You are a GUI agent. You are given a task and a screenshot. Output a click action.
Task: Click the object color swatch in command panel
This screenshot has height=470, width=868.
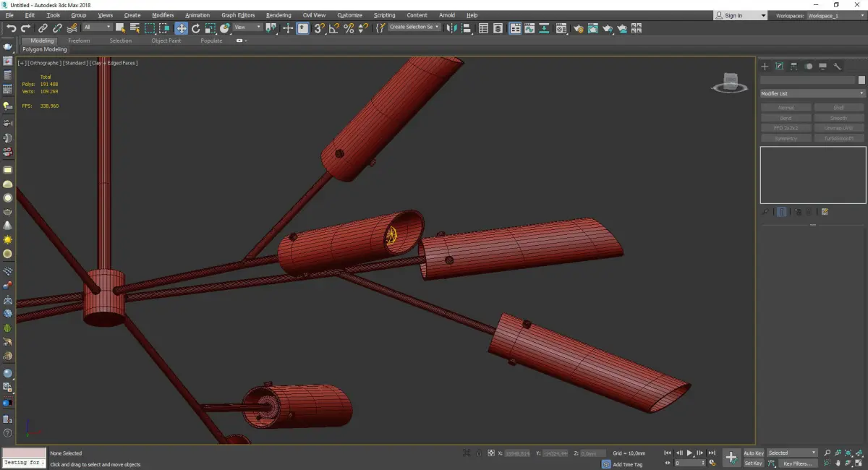click(x=861, y=80)
